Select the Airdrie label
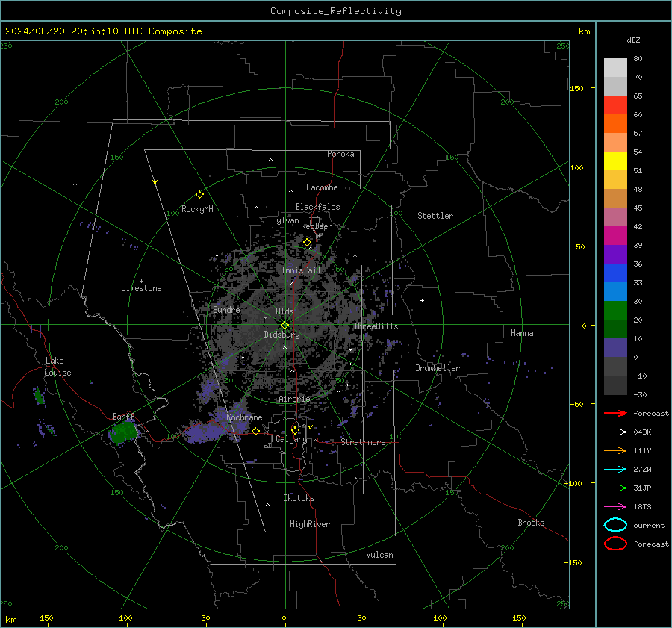The width and height of the screenshot is (672, 628). tap(294, 399)
